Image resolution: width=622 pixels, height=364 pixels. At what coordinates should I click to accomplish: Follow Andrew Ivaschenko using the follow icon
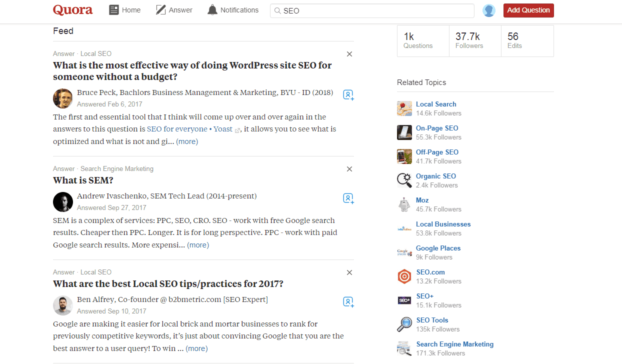[x=348, y=198]
